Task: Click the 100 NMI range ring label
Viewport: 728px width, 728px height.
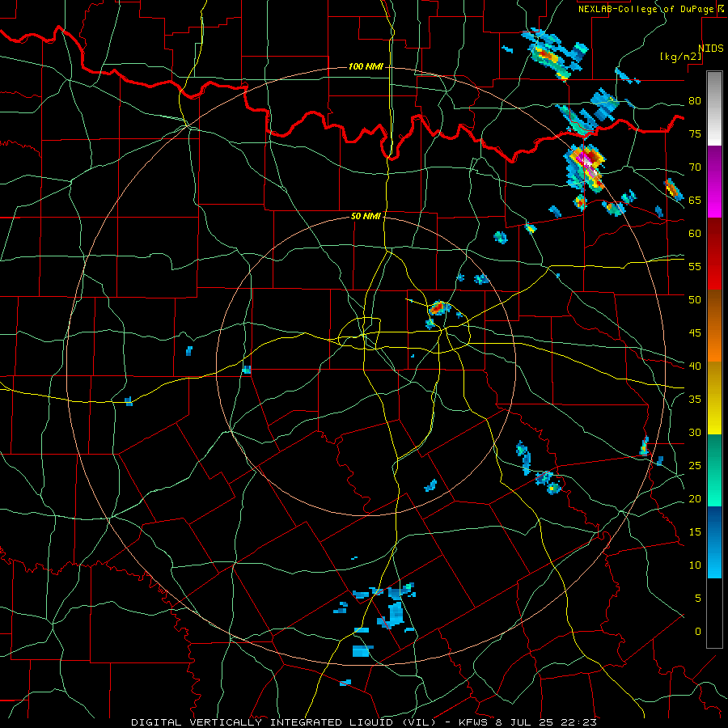Action: [366, 67]
